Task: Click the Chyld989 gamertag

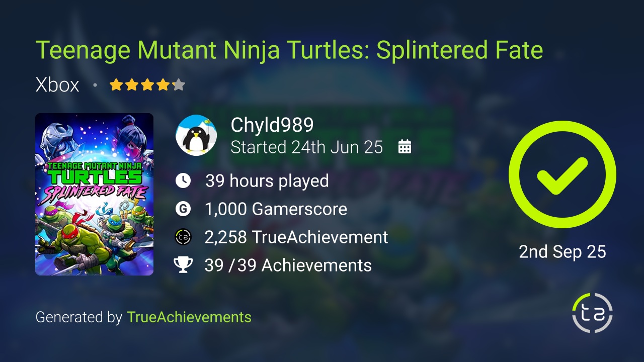Action: pyautogui.click(x=272, y=125)
